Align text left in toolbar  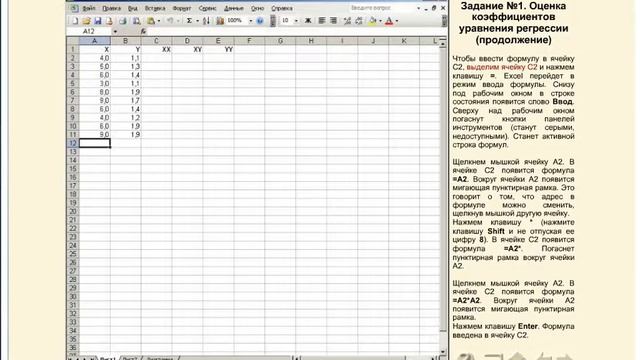coord(322,21)
